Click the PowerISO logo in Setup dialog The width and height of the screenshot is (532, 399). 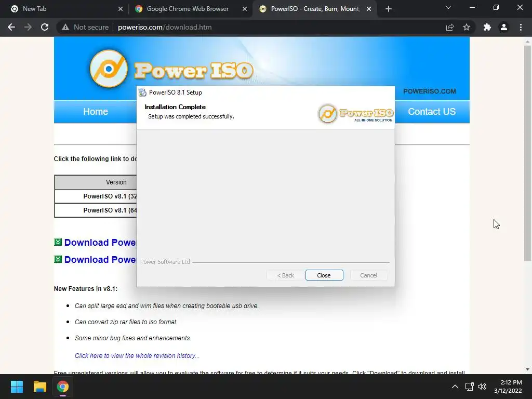pos(355,113)
